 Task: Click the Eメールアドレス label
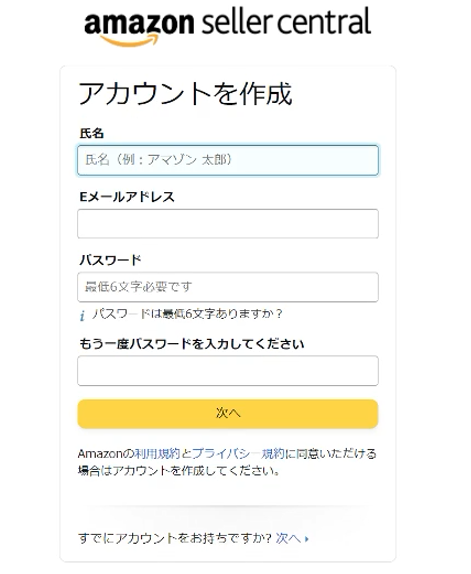(x=127, y=197)
